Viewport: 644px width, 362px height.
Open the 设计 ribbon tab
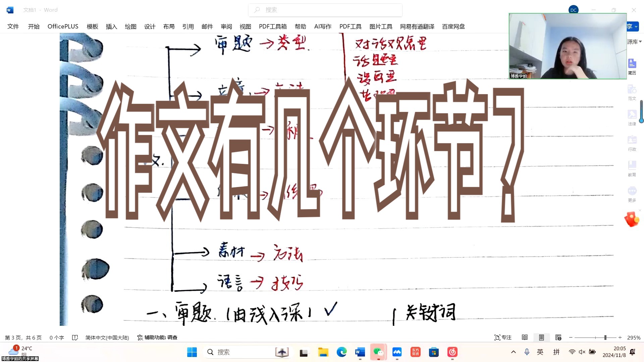[x=150, y=26]
